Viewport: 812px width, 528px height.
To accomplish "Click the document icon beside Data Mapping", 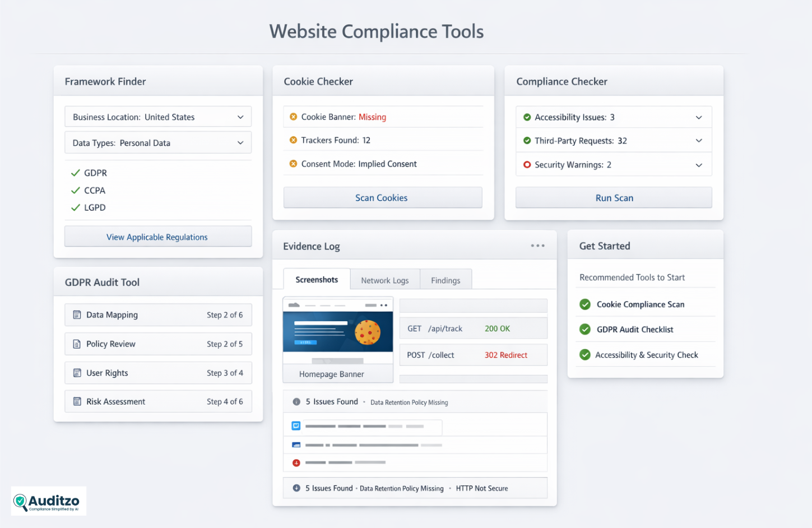I will point(77,315).
